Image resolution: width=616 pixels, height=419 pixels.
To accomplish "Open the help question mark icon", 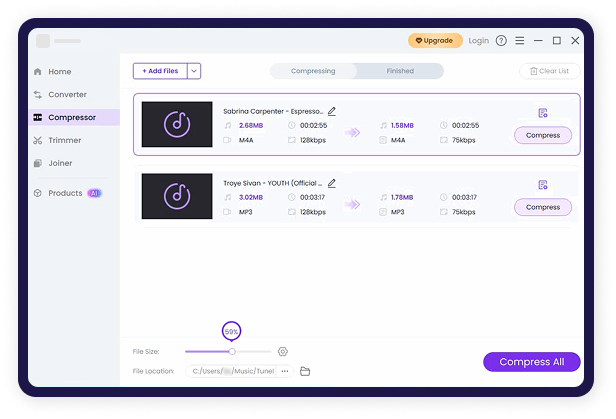I will pos(502,41).
